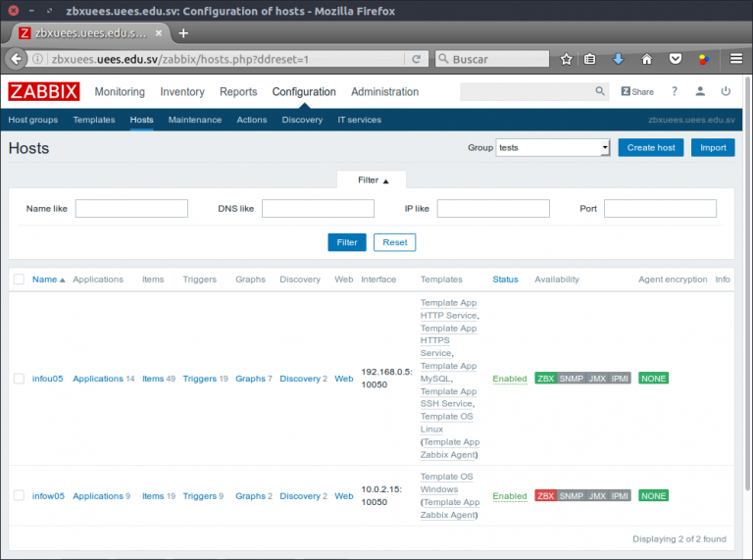
Task: Click the Firefox back arrow button
Action: pos(16,59)
